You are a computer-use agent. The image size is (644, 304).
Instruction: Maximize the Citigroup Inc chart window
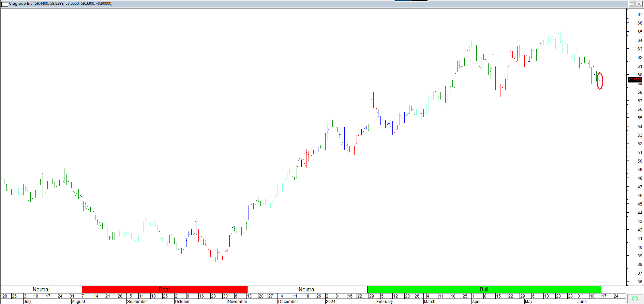pyautogui.click(x=631, y=4)
